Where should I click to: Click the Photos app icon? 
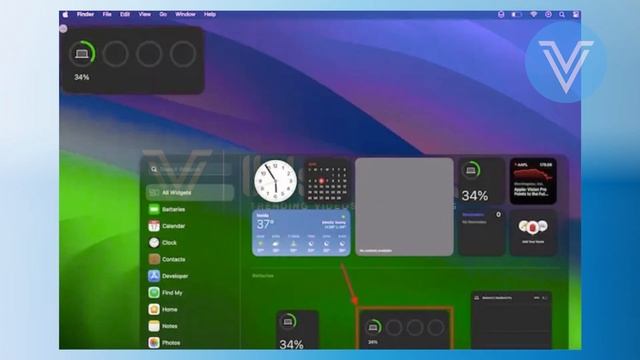coord(154,342)
